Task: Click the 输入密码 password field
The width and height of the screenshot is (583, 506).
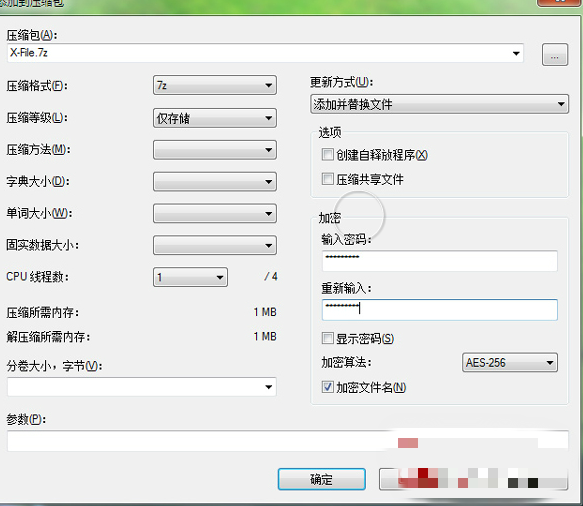Action: tap(439, 261)
